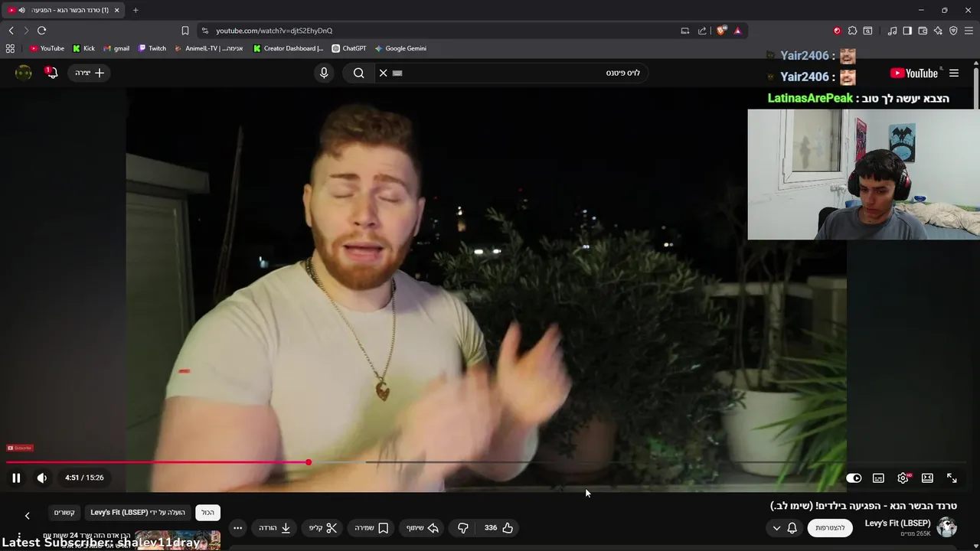Screen dimensions: 980x551
Task: Close the current YouTube tab
Action: [x=116, y=10]
